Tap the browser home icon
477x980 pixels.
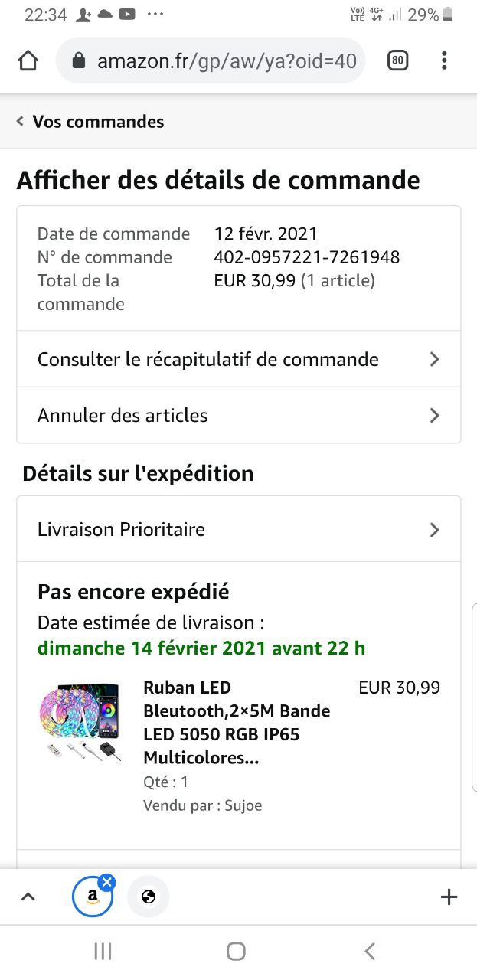(x=28, y=60)
